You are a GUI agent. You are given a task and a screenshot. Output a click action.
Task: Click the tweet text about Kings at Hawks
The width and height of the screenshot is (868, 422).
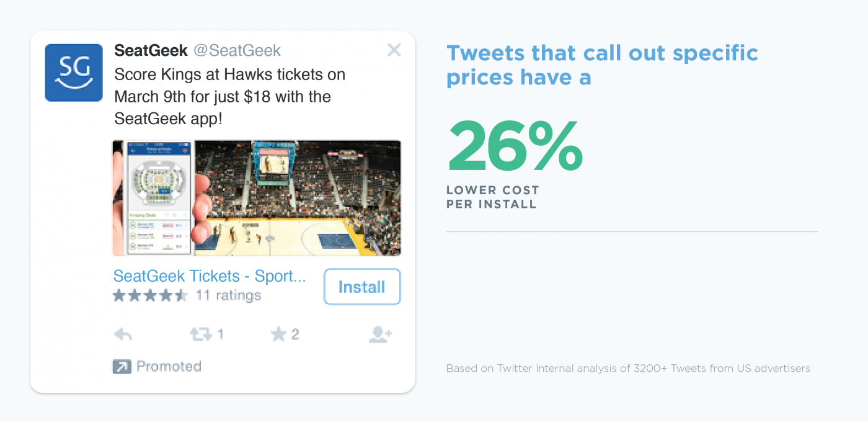(229, 97)
